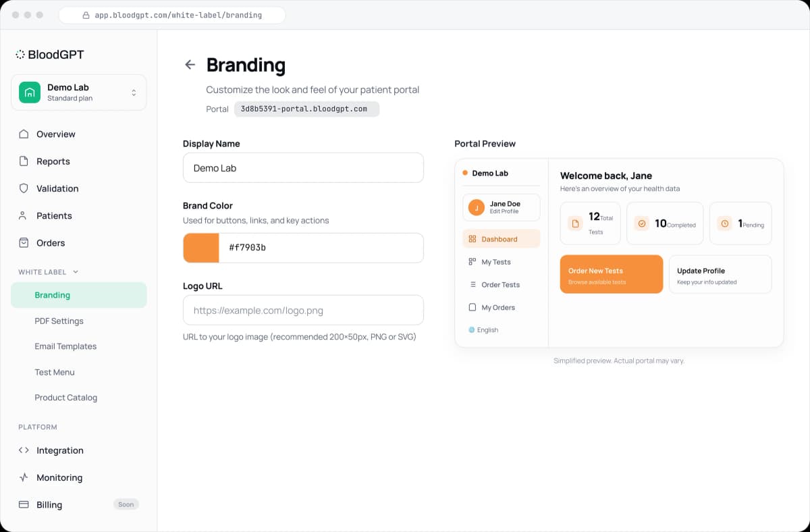Click 'Simplified preview. Actual portal may vary.' note
This screenshot has width=810, height=532.
click(619, 361)
